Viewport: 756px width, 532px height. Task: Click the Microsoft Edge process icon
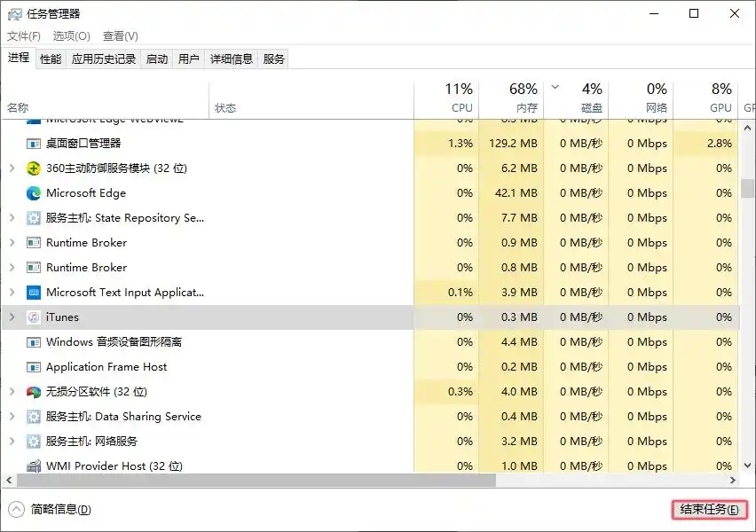[x=33, y=193]
